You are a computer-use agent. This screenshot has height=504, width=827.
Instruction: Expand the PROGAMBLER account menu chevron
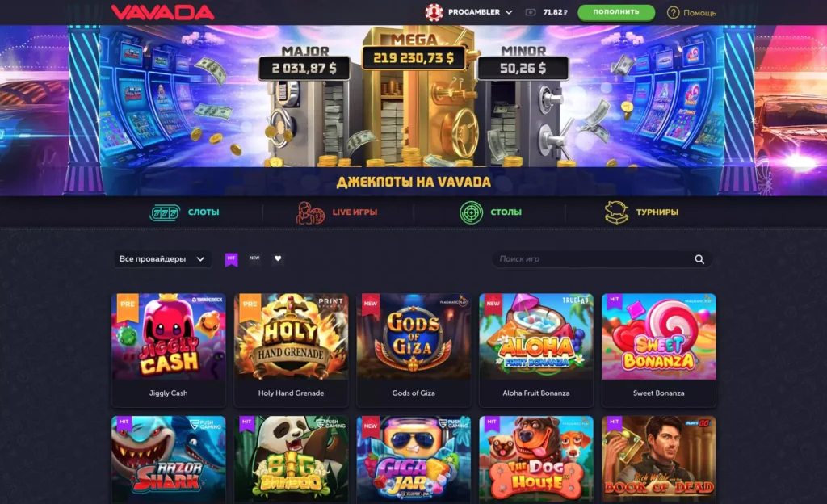point(509,12)
